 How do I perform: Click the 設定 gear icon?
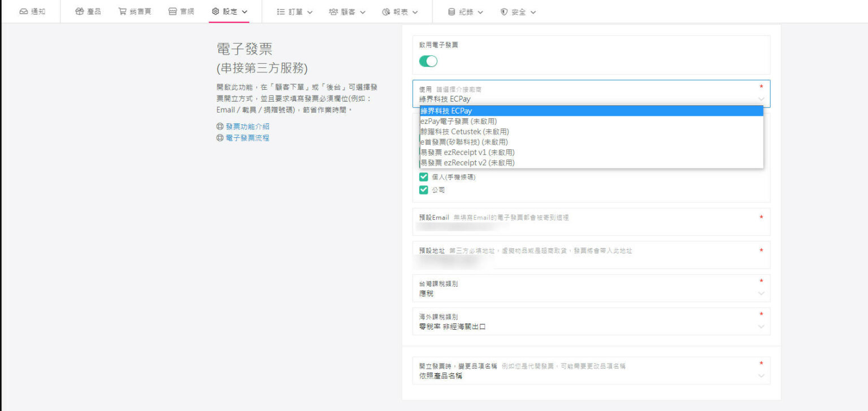[x=215, y=12]
